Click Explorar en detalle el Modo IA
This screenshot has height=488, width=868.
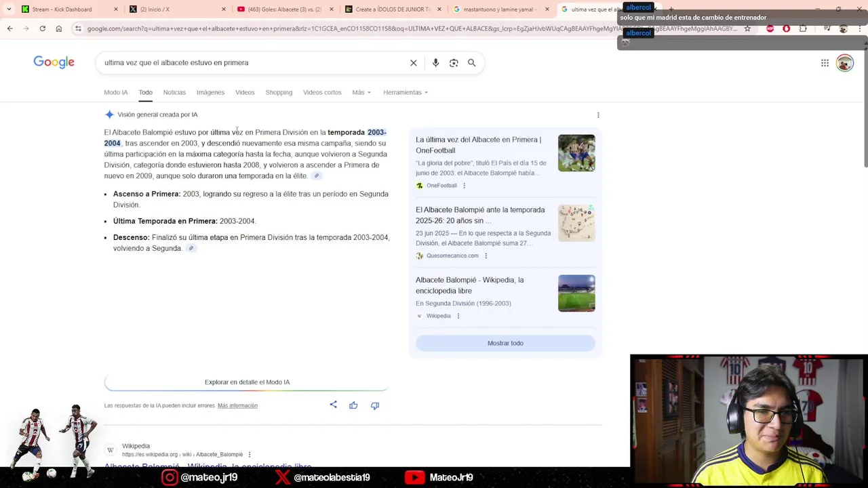tap(247, 382)
